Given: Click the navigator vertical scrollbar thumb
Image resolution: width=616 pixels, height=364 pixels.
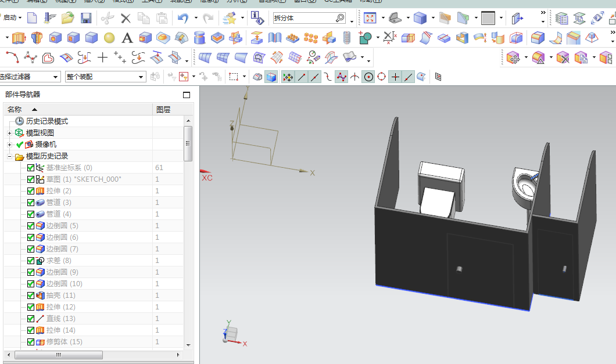Looking at the screenshot, I should (188, 143).
